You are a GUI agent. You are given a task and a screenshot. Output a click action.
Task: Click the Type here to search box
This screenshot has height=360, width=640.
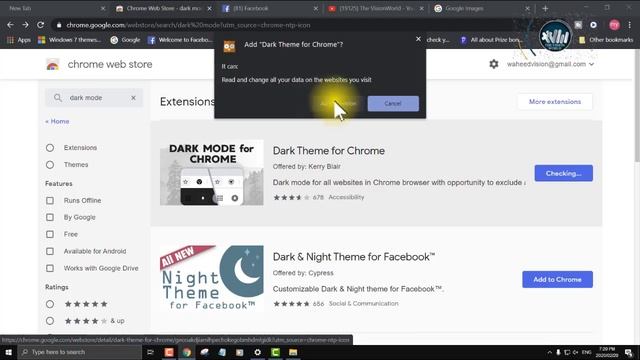point(80,352)
